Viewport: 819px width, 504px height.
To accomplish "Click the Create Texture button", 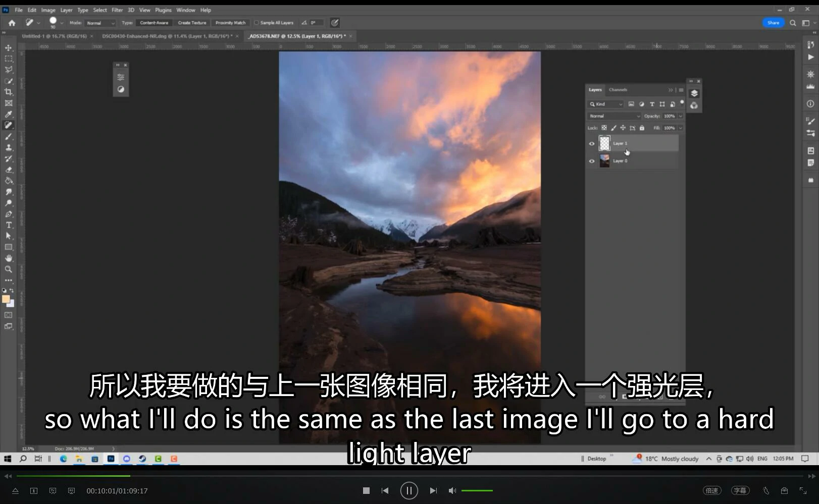I will (x=192, y=23).
